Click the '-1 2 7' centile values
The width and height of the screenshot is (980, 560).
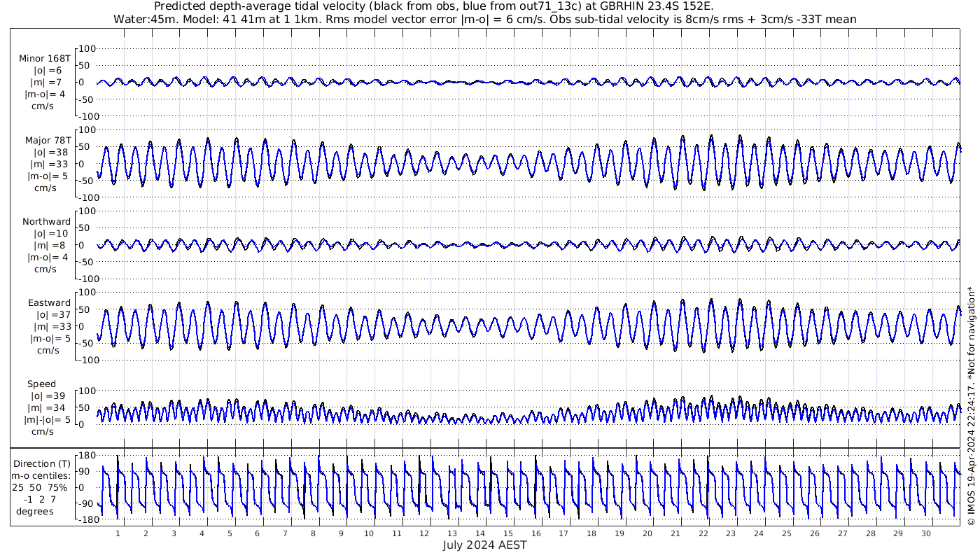click(38, 499)
